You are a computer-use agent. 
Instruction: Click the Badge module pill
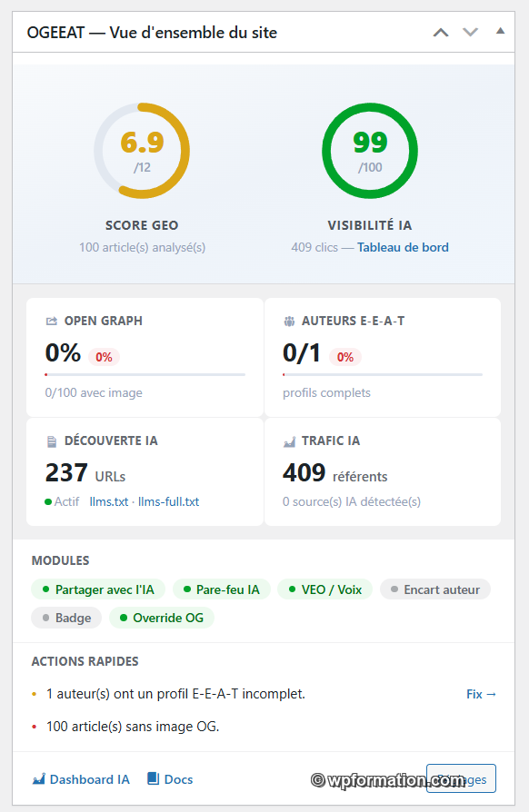[66, 618]
